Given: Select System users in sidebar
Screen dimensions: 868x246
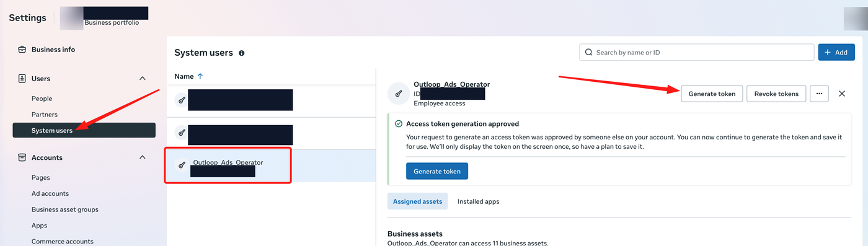Looking at the screenshot, I should (x=84, y=130).
